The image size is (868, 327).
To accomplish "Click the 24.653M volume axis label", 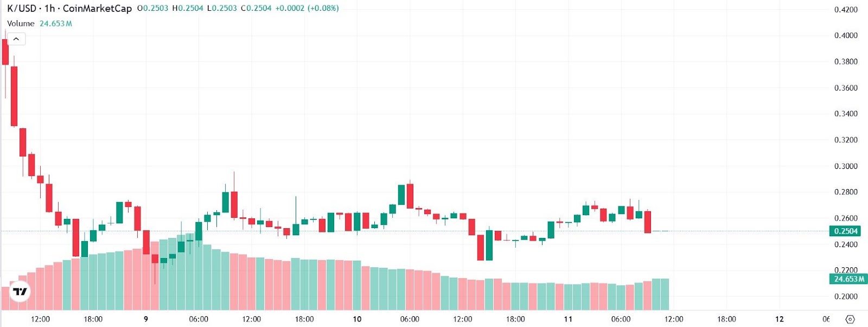I will [x=848, y=279].
